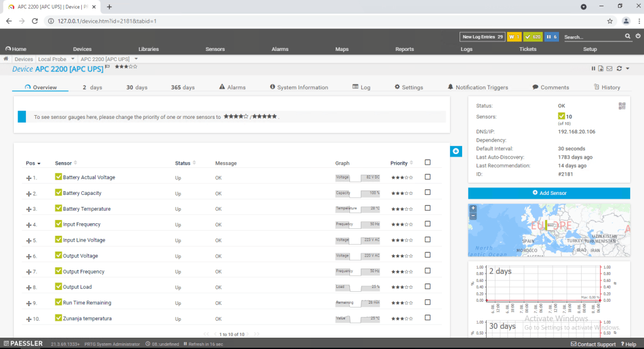The height and width of the screenshot is (349, 644).
Task: Check the box for Battery Capacity sensor
Action: pyautogui.click(x=427, y=192)
